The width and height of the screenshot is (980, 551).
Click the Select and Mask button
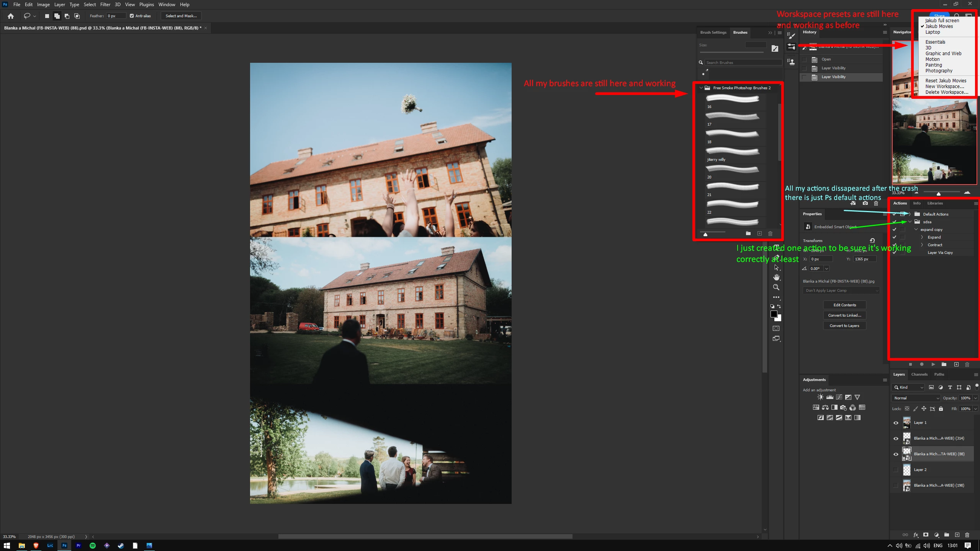pyautogui.click(x=181, y=16)
